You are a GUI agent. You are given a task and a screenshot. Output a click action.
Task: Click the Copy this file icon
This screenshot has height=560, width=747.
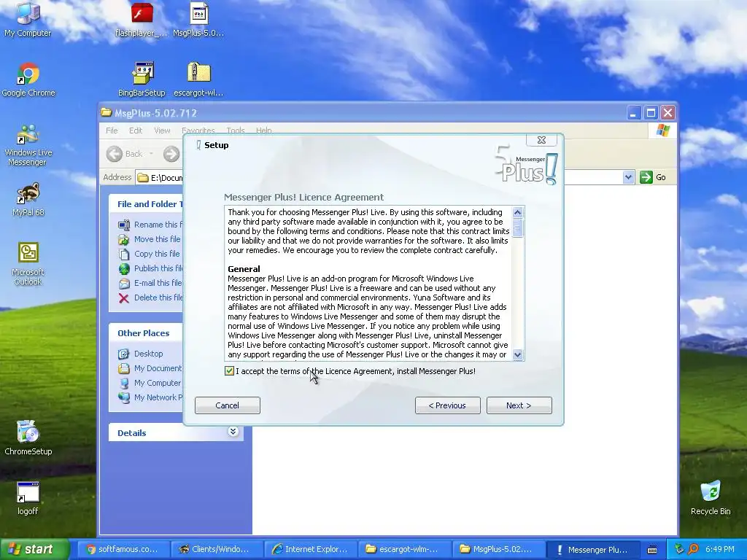pyautogui.click(x=124, y=254)
